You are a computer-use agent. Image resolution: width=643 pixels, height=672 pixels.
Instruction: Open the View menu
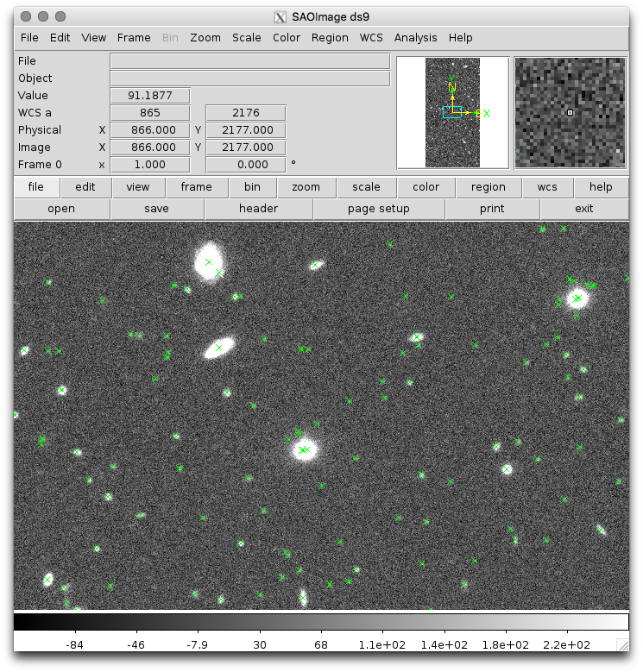(x=93, y=38)
